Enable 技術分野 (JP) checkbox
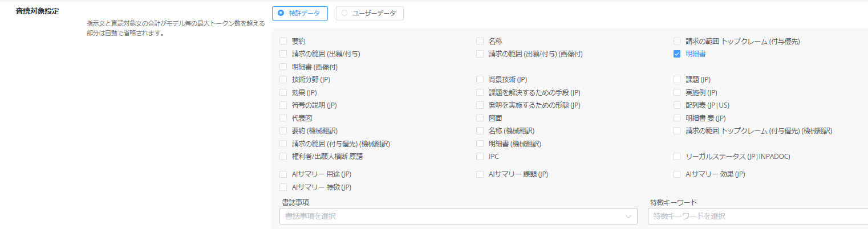 click(283, 80)
